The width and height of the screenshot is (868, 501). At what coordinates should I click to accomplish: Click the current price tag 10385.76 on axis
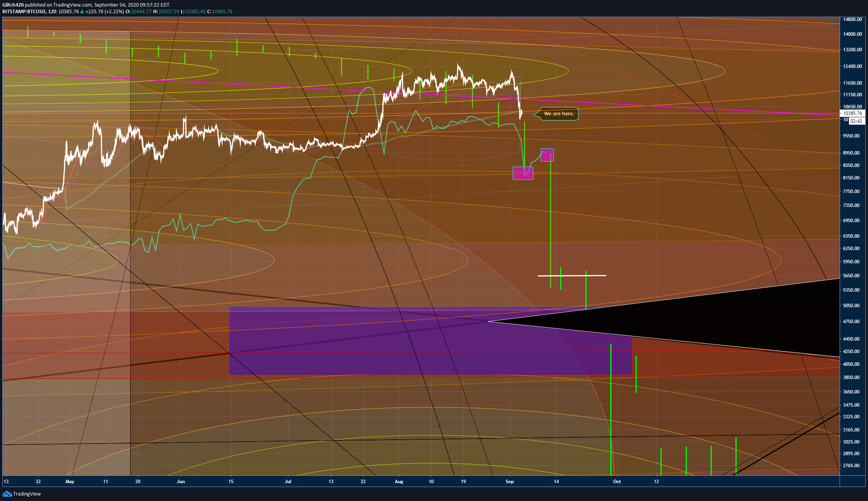(852, 113)
